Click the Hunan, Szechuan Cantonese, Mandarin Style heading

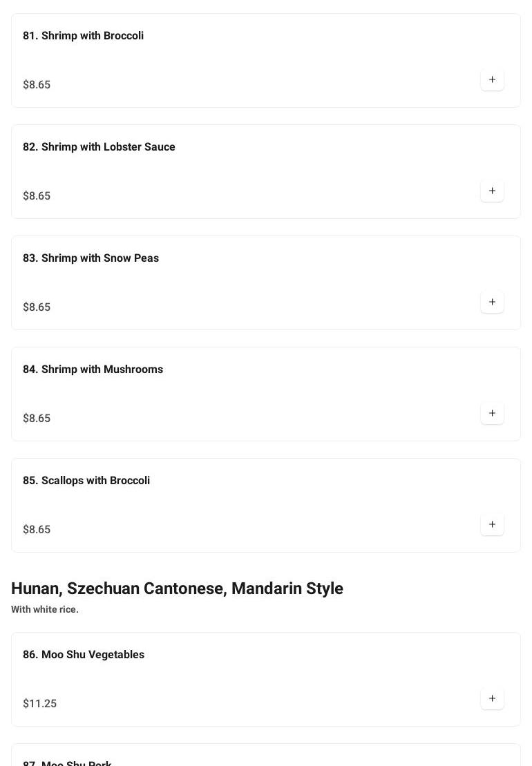click(177, 588)
